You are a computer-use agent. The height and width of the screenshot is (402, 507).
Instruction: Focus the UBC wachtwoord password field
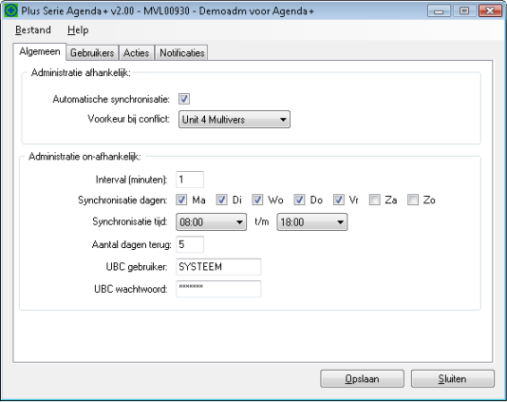pos(218,289)
